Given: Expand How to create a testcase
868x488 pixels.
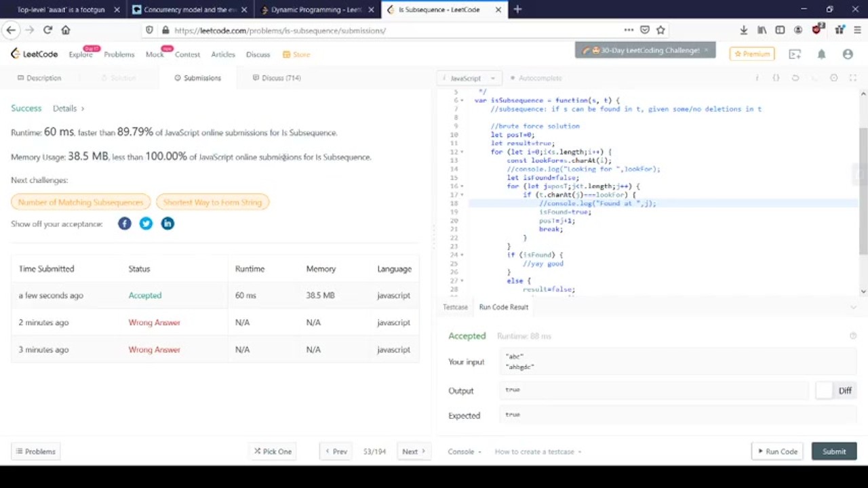Looking at the screenshot, I should point(538,451).
